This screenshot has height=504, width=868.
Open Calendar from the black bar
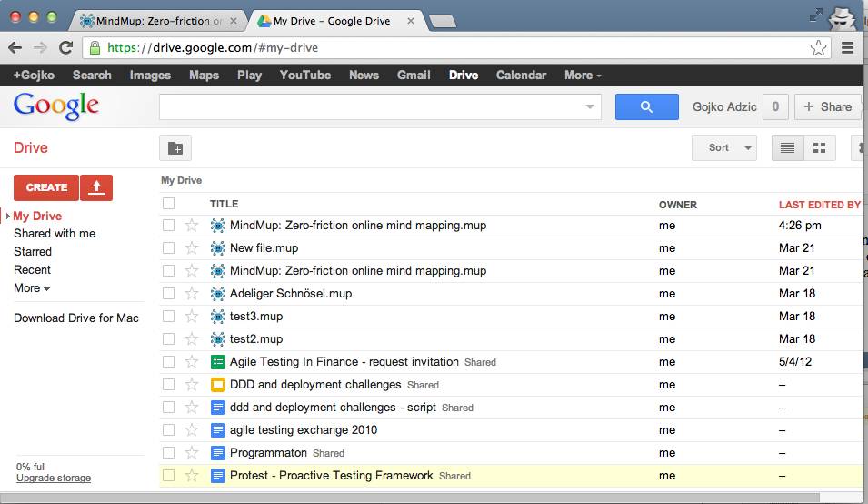[521, 76]
